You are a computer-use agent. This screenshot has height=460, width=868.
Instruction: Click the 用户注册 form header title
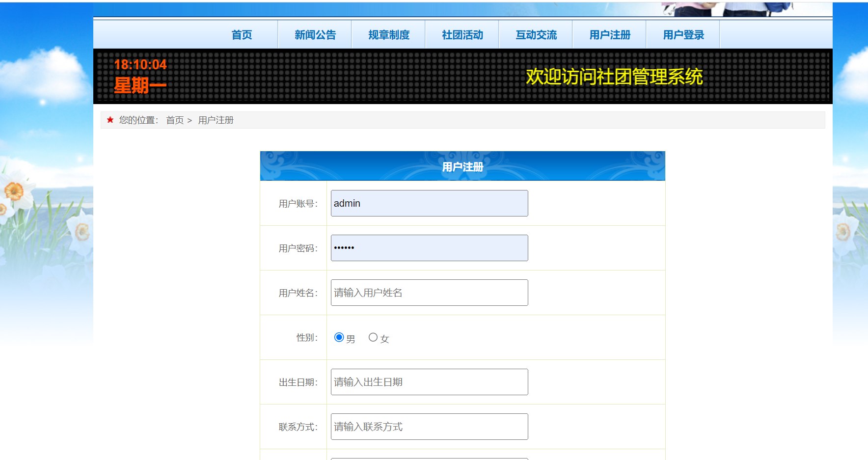click(462, 167)
